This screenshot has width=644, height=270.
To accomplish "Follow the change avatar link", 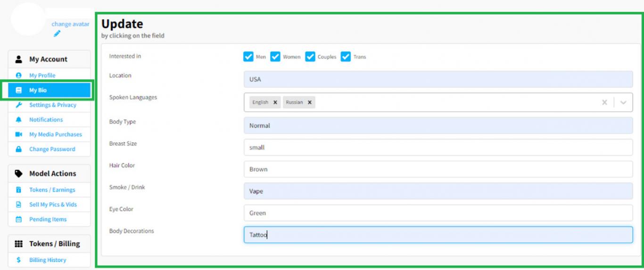I will (70, 24).
